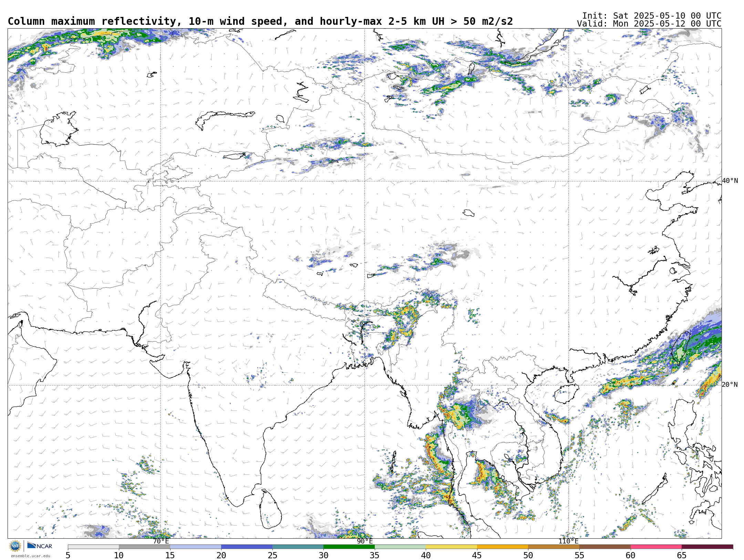Click the colorbar tick label 10

(119, 556)
